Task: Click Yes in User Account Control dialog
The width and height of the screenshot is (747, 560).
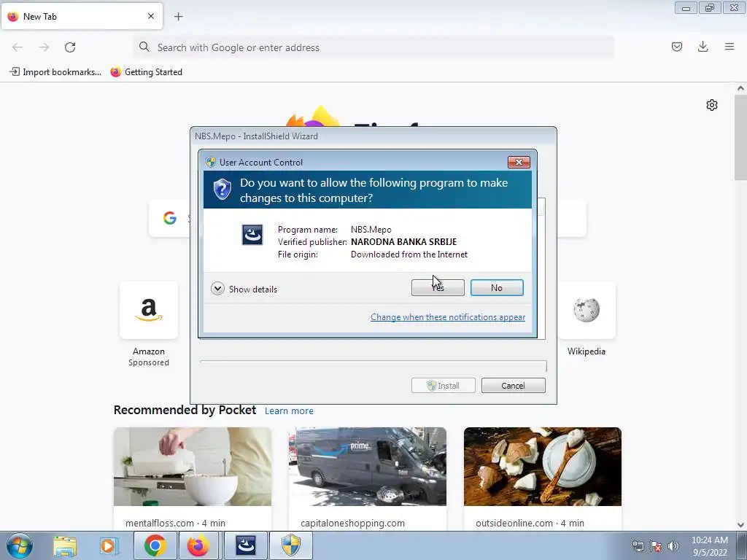Action: [x=438, y=287]
